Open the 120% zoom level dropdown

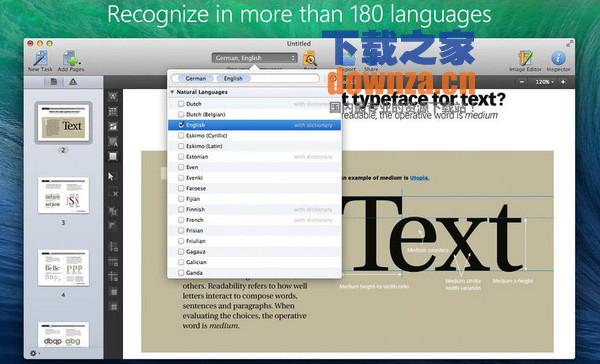pyautogui.click(x=544, y=82)
